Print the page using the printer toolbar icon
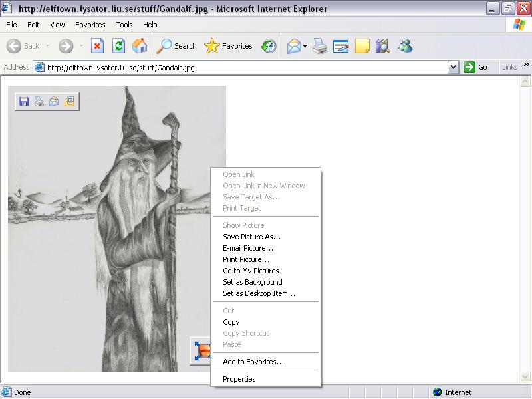This screenshot has height=399, width=532. pos(320,46)
